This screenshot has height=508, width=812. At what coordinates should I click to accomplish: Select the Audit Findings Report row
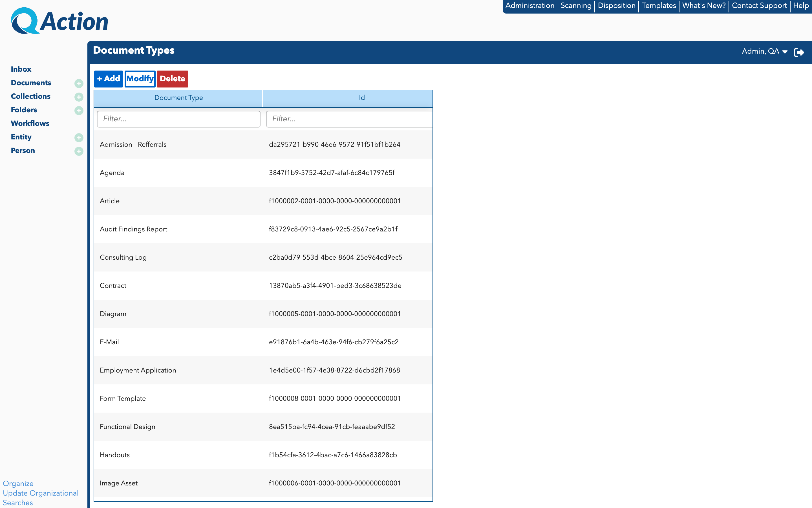(263, 229)
